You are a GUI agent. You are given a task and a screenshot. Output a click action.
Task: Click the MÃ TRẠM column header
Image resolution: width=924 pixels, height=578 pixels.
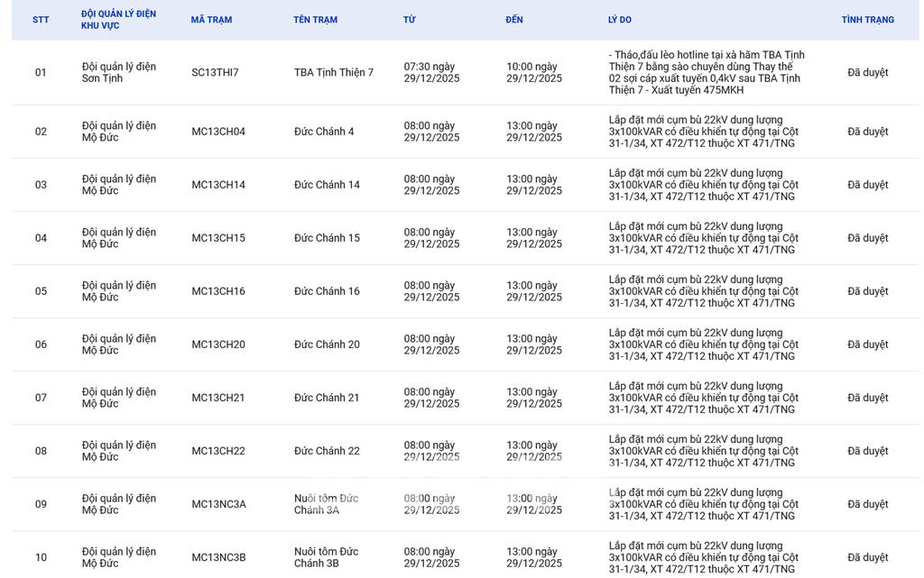(211, 20)
